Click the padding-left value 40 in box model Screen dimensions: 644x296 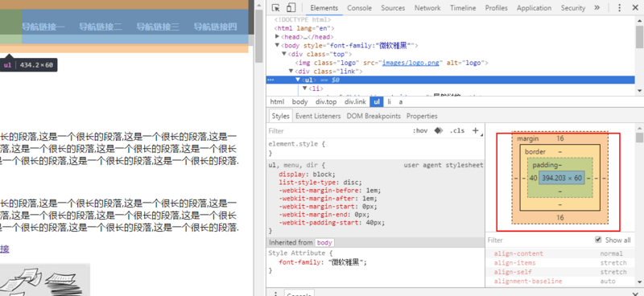point(533,179)
